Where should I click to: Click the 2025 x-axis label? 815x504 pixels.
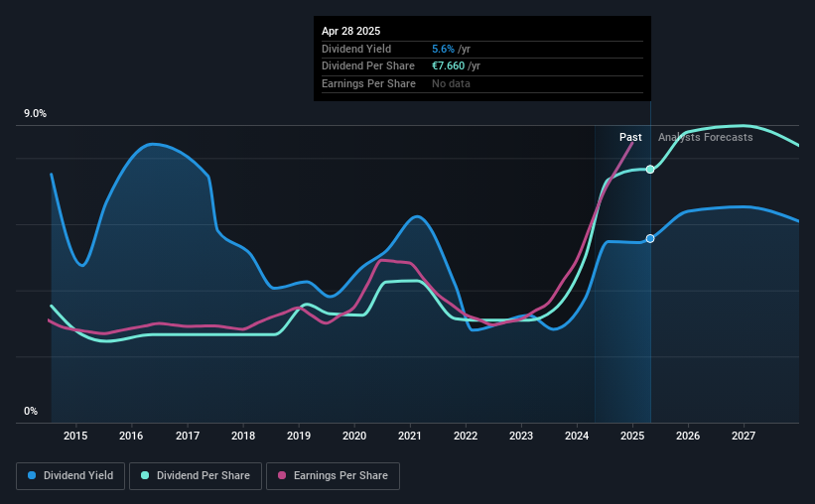[x=632, y=436]
